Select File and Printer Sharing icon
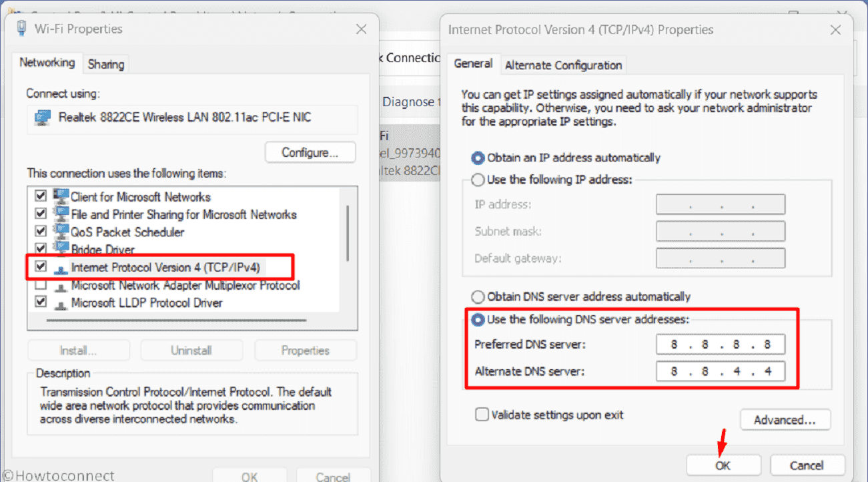The width and height of the screenshot is (868, 482). tap(61, 214)
